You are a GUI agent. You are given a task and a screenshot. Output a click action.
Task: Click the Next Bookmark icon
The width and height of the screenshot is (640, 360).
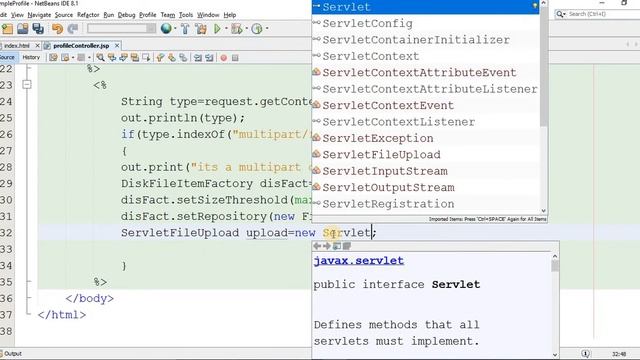click(171, 58)
